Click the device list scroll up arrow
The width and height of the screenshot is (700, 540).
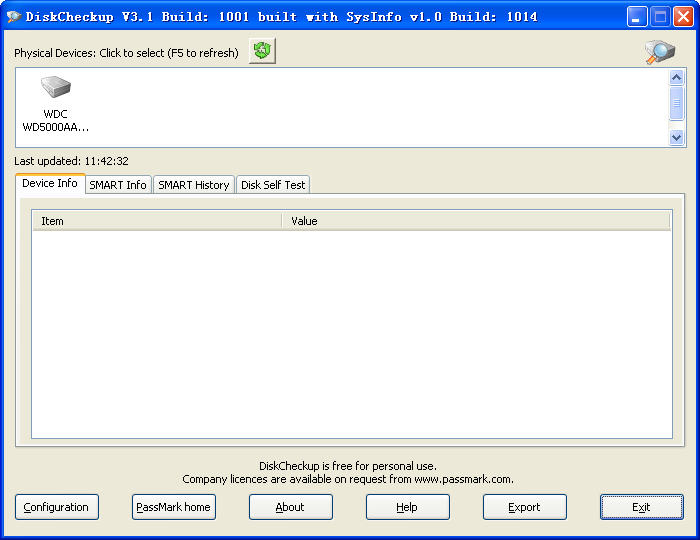click(x=676, y=78)
